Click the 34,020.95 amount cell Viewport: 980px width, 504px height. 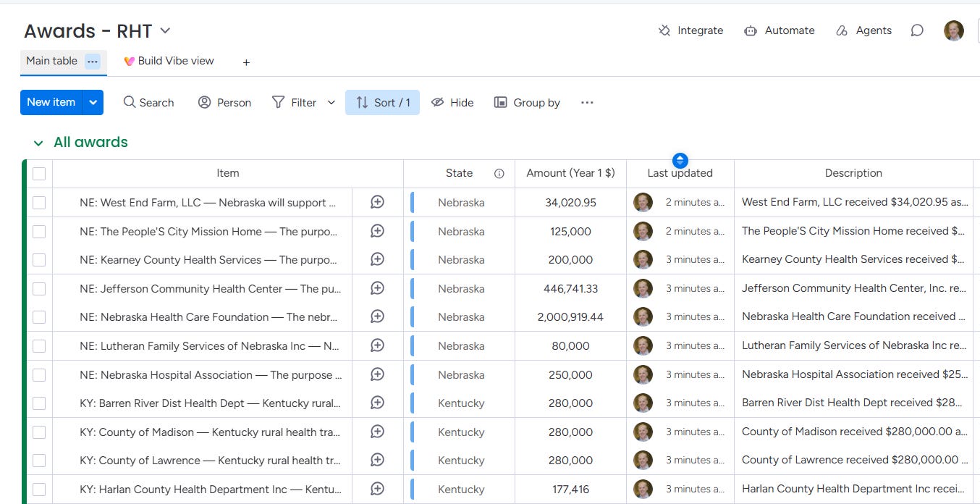pos(570,203)
